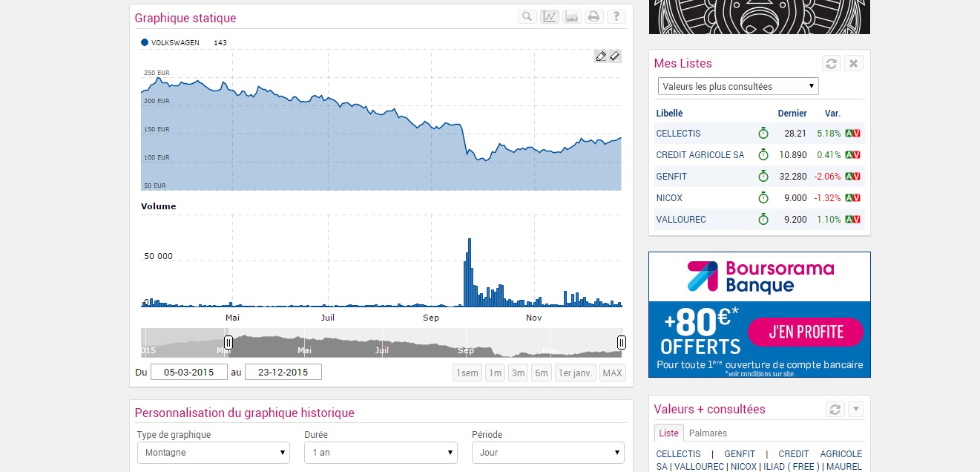Close the Mes Listes panel
Screen dimensions: 980x472
tap(854, 63)
